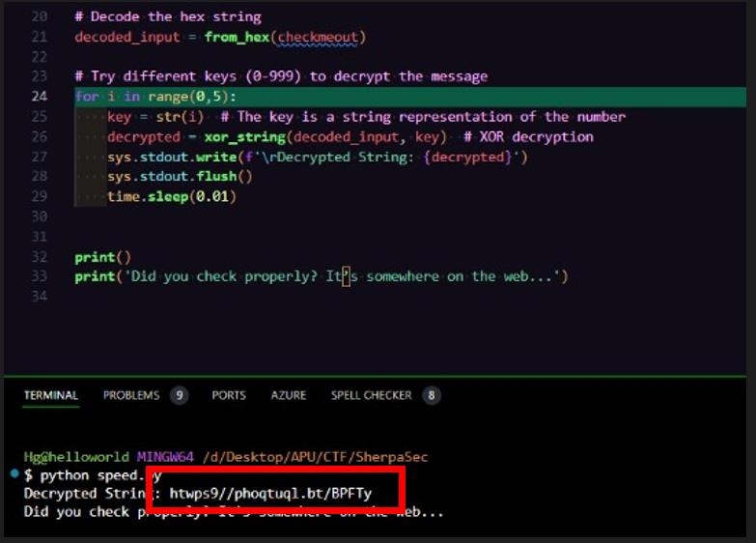The width and height of the screenshot is (756, 543).
Task: Click 'sys.stdout.flush()' on line 28
Action: click(180, 177)
